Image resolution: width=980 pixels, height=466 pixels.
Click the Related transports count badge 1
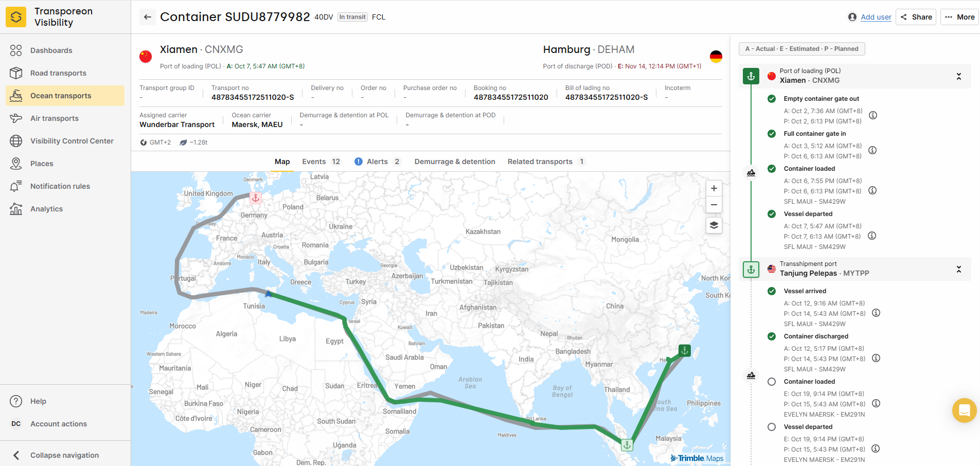[582, 162]
